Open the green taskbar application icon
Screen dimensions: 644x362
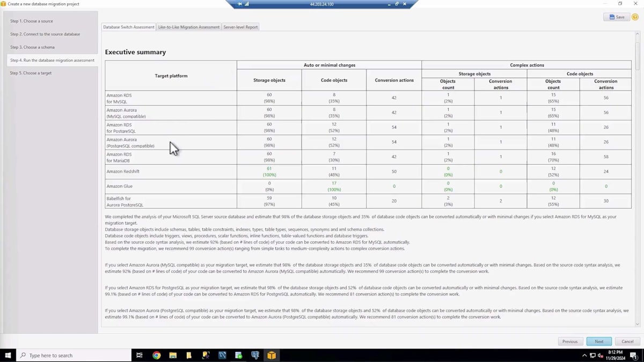tap(238, 355)
